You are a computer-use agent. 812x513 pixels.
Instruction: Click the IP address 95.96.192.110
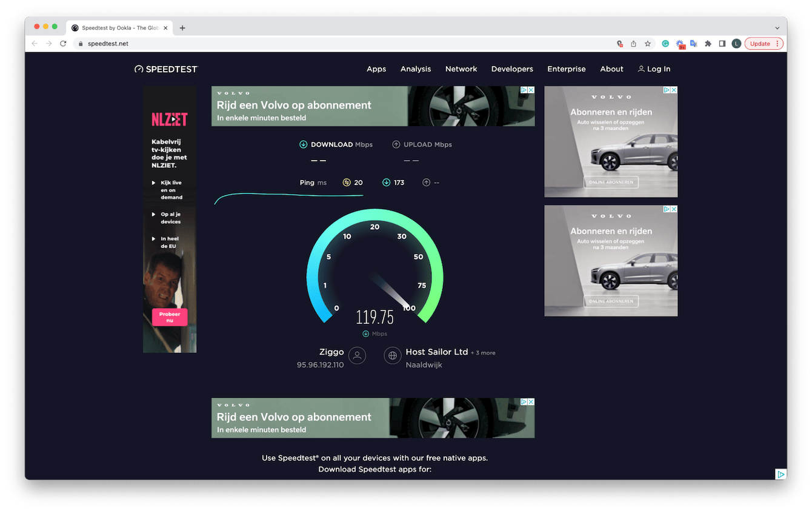tap(320, 365)
